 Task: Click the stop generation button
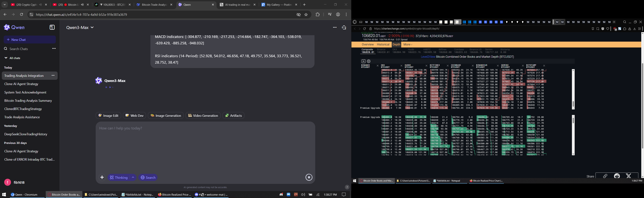point(309,177)
